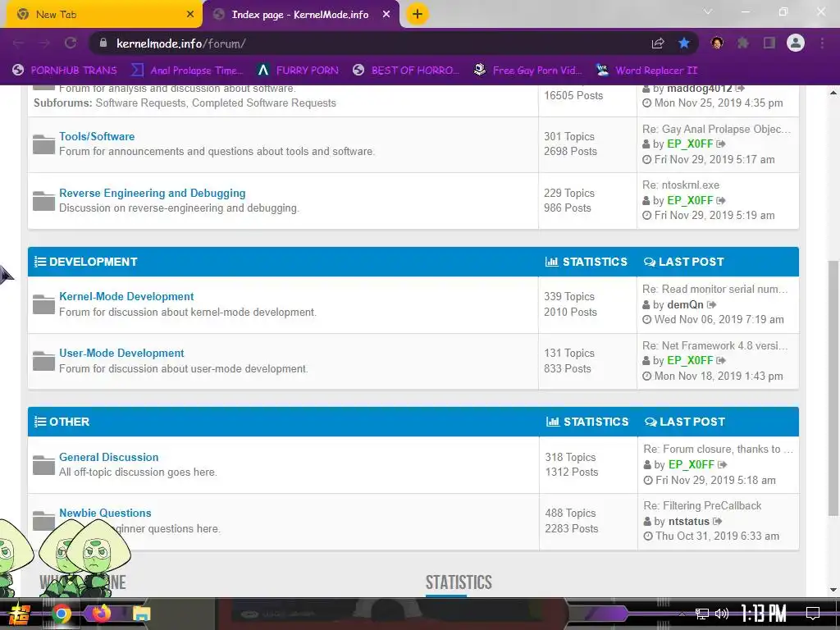View latest post icon next to demQn

click(x=711, y=305)
